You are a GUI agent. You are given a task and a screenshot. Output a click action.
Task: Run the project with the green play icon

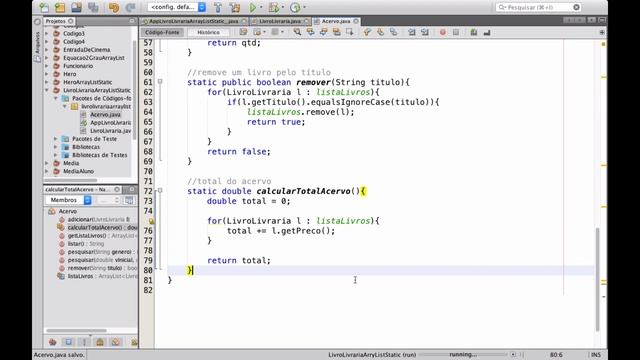(x=253, y=7)
